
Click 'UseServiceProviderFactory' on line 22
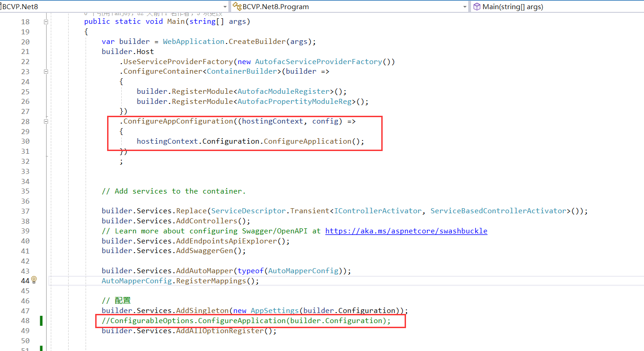click(179, 61)
